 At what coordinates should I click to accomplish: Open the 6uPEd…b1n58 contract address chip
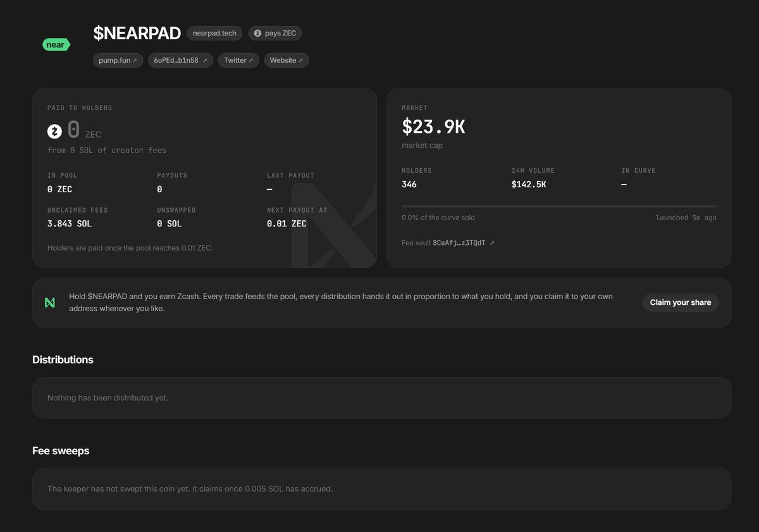tap(181, 60)
